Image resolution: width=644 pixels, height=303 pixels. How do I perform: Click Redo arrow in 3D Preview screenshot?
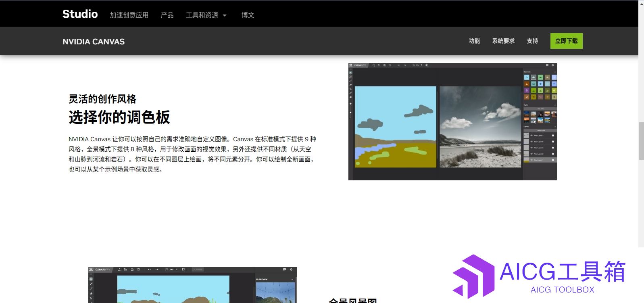pyautogui.click(x=157, y=270)
